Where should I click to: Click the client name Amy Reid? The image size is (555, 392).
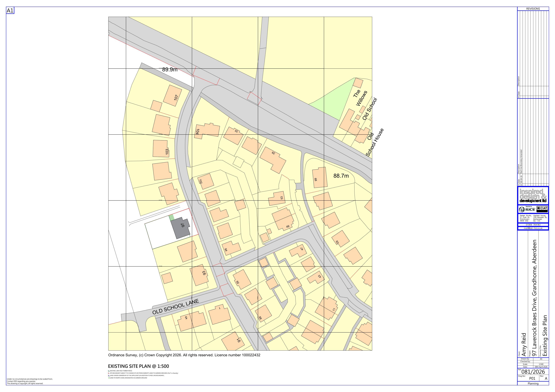[524, 344]
